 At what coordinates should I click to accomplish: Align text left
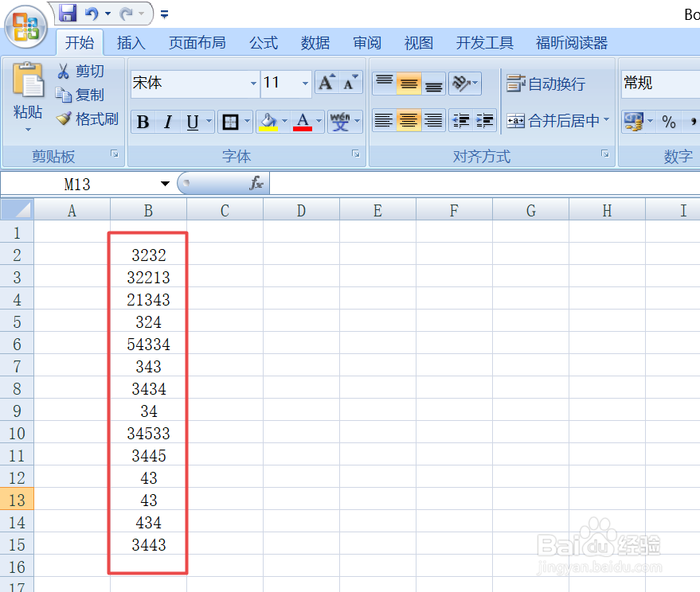[384, 120]
